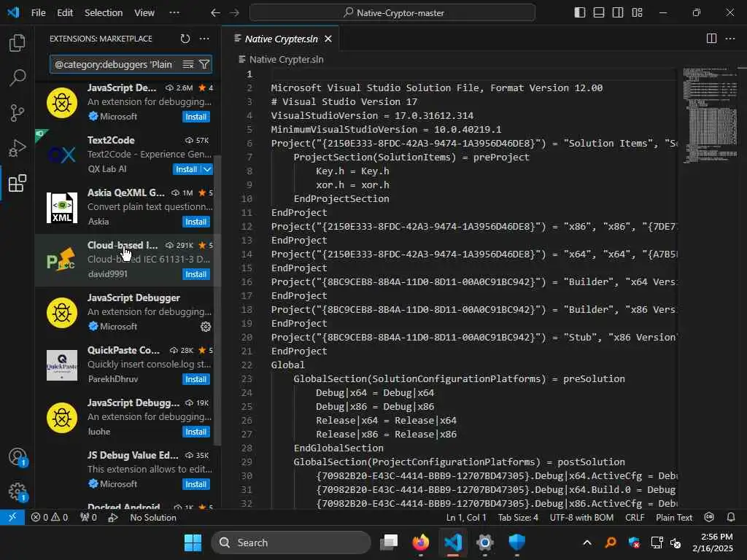This screenshot has height=560, width=747.
Task: Show hidden system tray icons chevron
Action: 587,542
